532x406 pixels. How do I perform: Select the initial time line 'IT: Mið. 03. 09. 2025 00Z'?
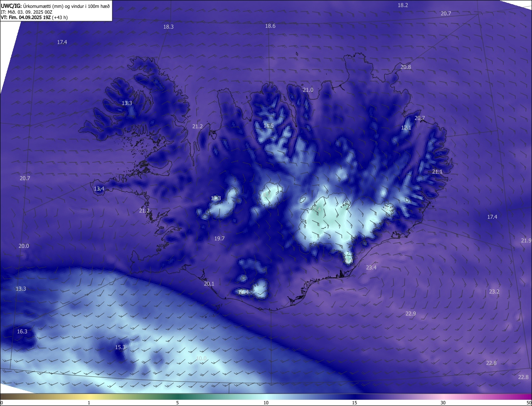[x=26, y=12]
